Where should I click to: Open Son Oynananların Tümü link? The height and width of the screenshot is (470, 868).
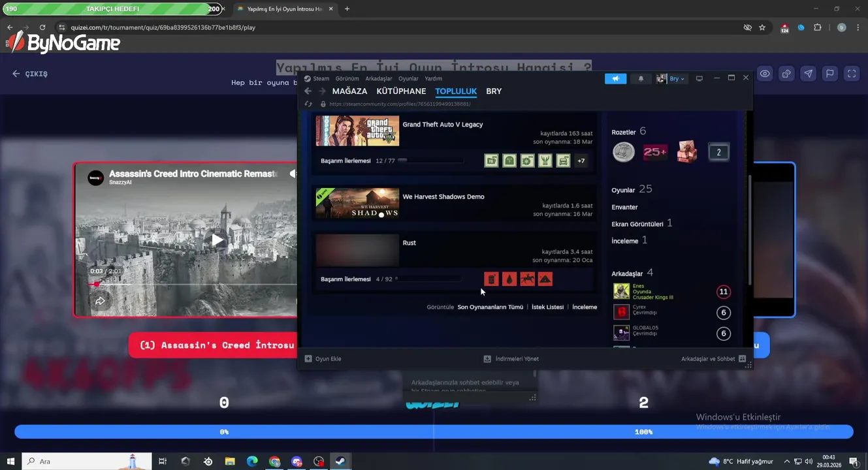point(490,307)
